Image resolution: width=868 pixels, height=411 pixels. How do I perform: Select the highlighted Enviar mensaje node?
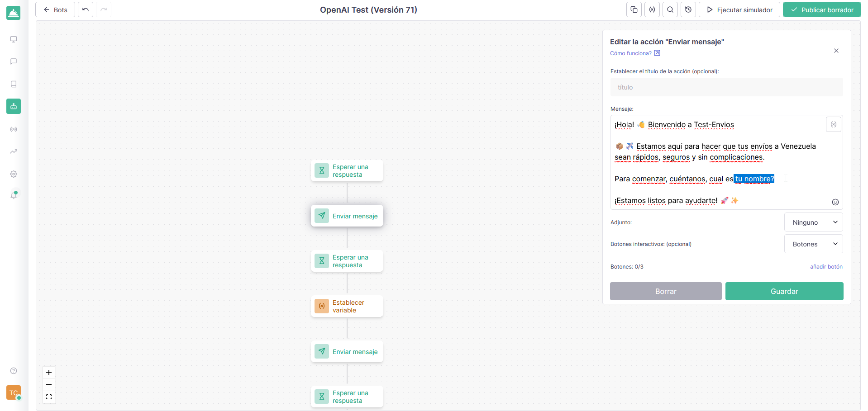pos(347,216)
